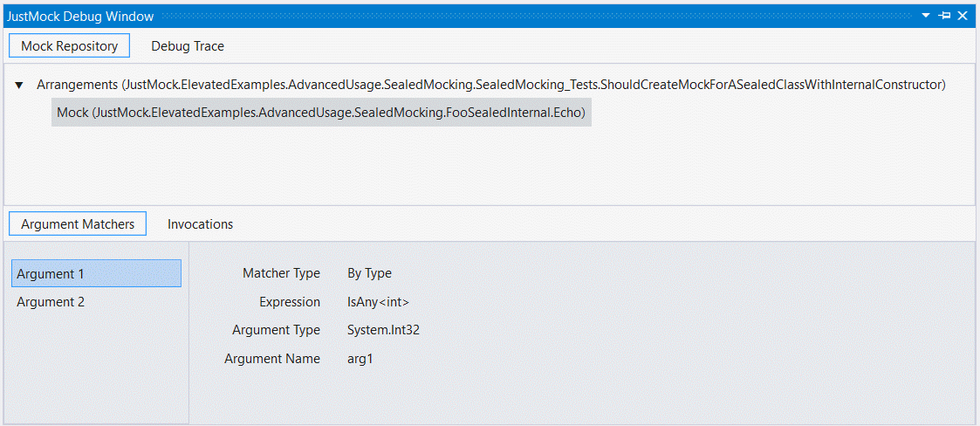Click the 'System.Int32' argument type value
Viewport: 980px width, 426px height.
click(383, 330)
